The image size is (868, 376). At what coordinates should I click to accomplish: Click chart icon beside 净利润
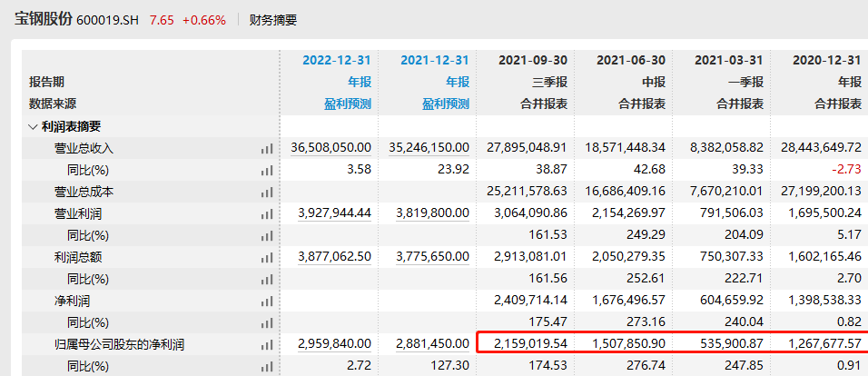[x=267, y=302]
